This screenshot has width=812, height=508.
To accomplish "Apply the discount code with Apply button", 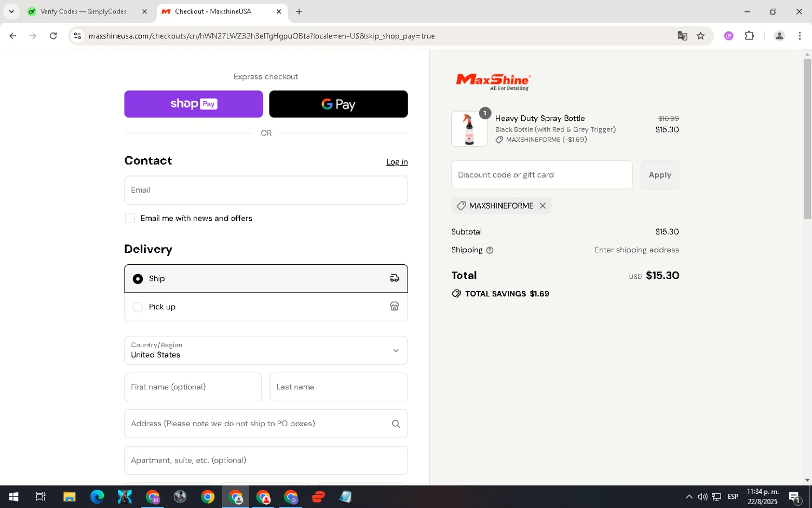I will 660,175.
